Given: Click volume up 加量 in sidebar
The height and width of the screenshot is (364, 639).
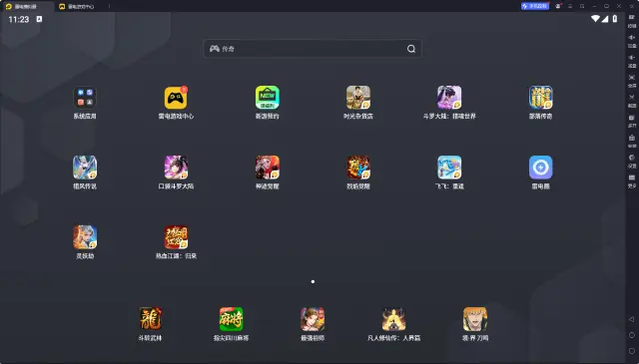Looking at the screenshot, I should coord(632,41).
